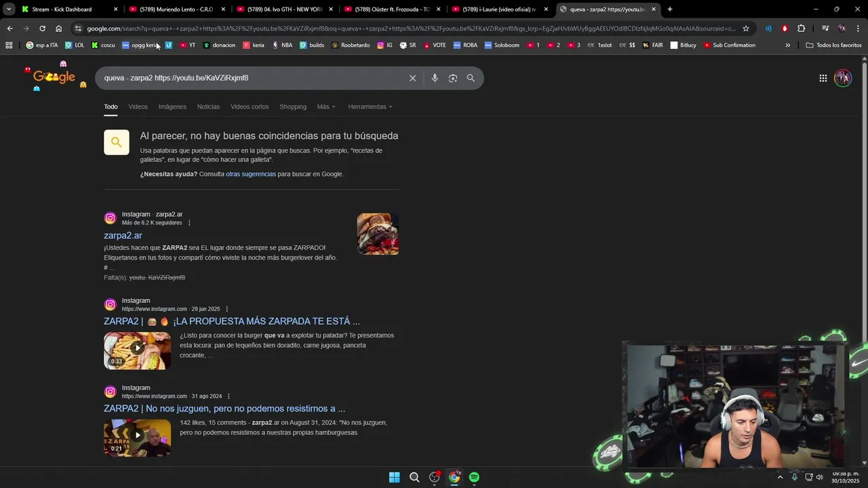868x488 pixels.
Task: Click the otras sugerencias help link
Action: click(x=251, y=174)
